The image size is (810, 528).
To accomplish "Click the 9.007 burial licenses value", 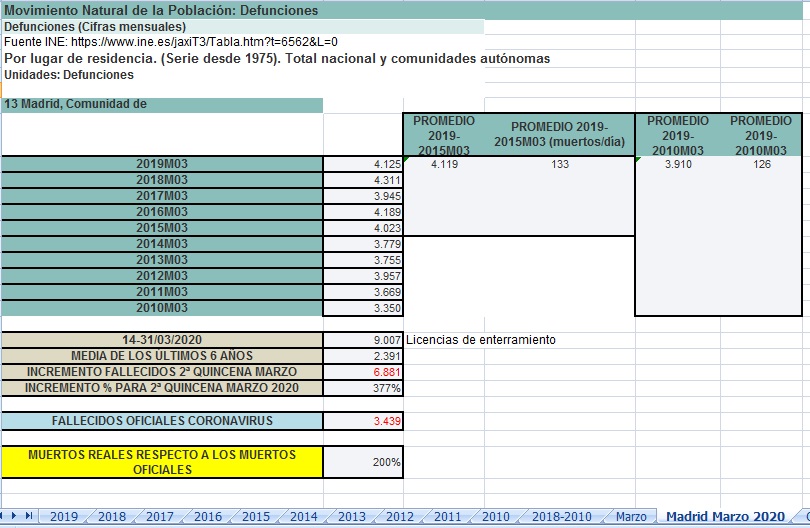I will tap(363, 340).
